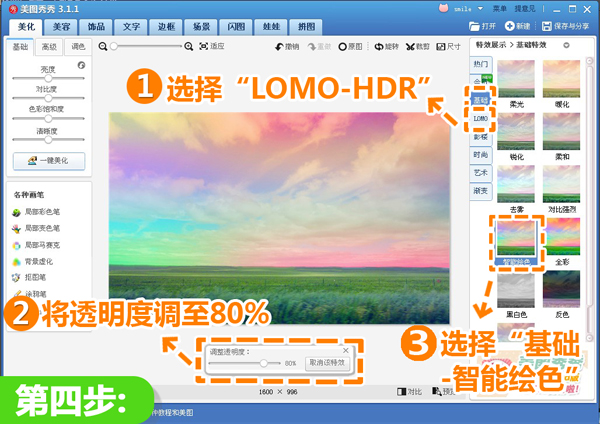Apply the 去雾 effect thumbnail

pos(516,184)
